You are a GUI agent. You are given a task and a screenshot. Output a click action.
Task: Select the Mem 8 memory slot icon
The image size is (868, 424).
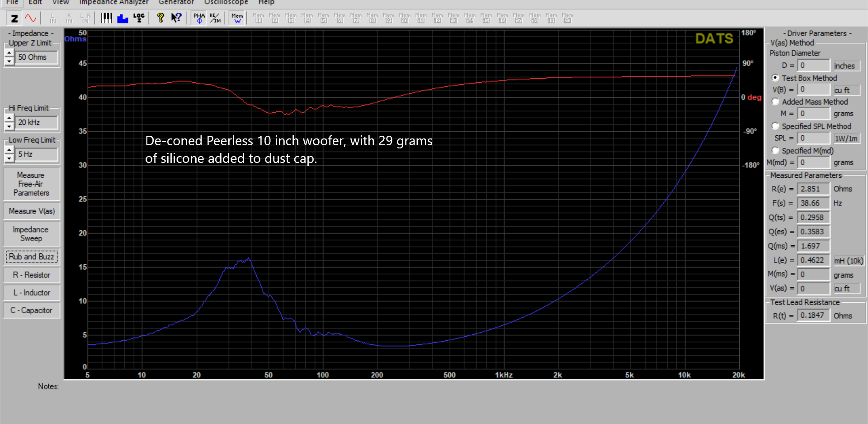[x=372, y=19]
